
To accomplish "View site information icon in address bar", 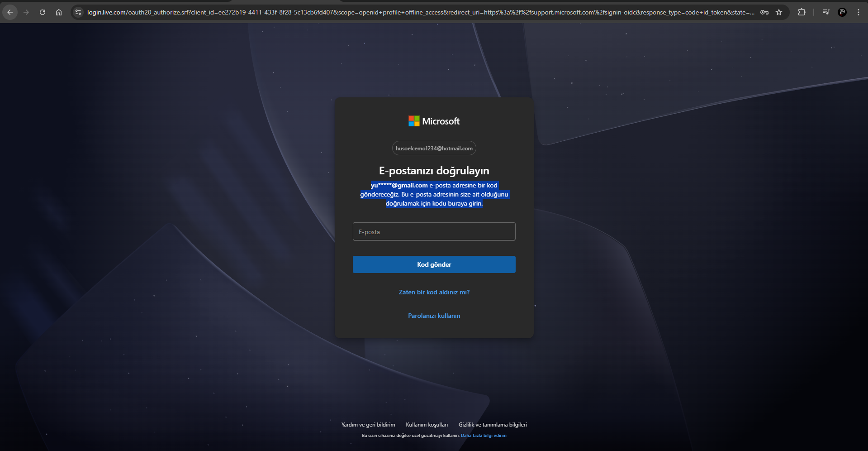I will tap(78, 12).
